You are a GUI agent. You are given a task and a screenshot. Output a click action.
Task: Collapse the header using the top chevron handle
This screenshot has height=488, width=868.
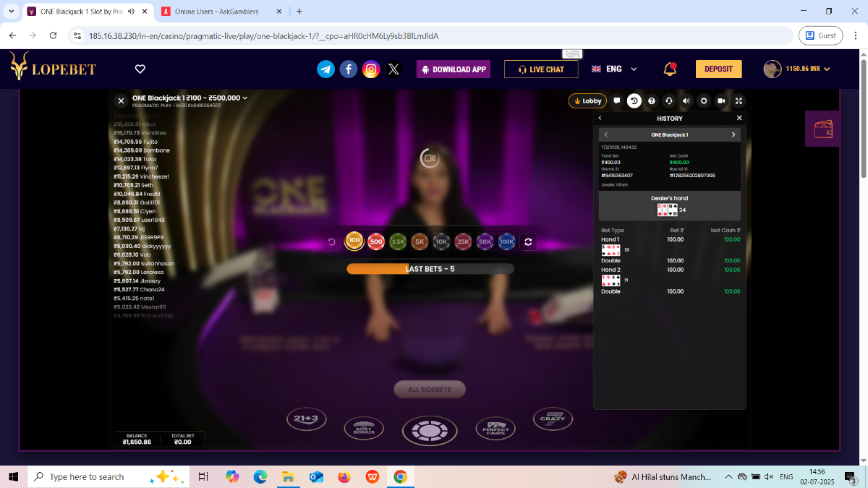572,54
